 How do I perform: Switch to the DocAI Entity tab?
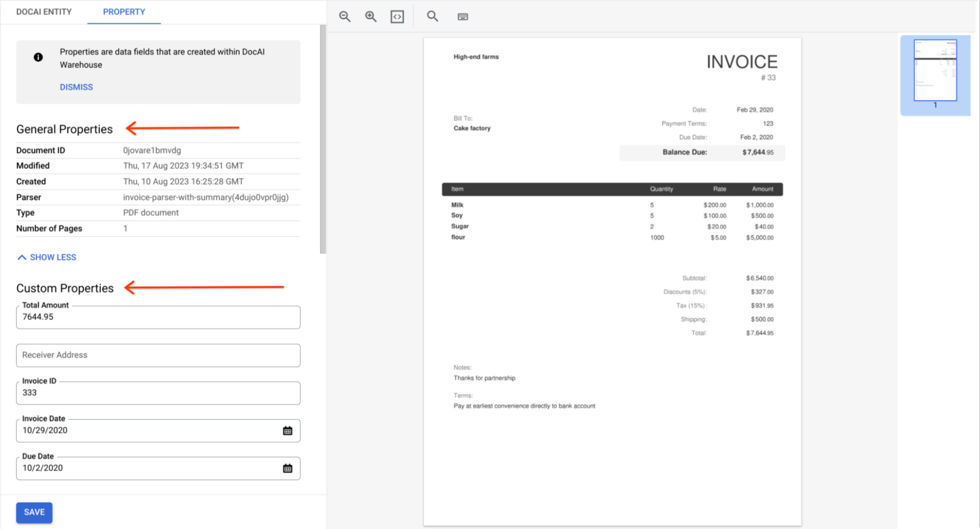coord(44,12)
